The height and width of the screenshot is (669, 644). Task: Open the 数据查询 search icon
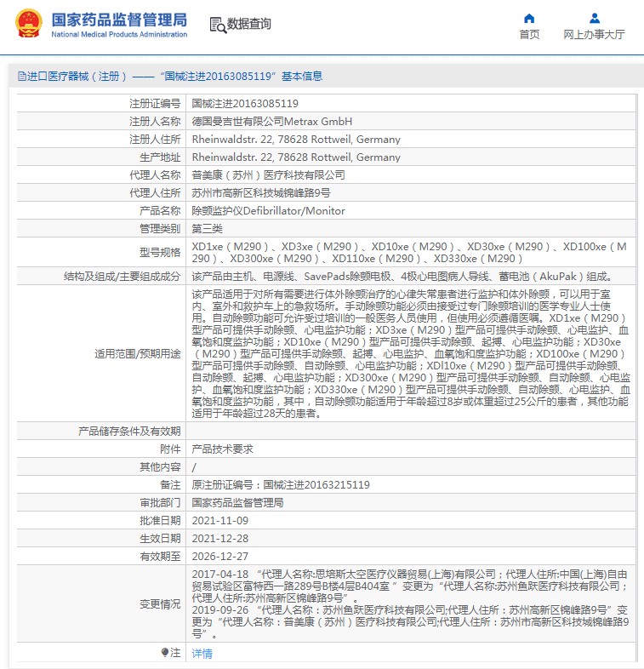click(218, 25)
